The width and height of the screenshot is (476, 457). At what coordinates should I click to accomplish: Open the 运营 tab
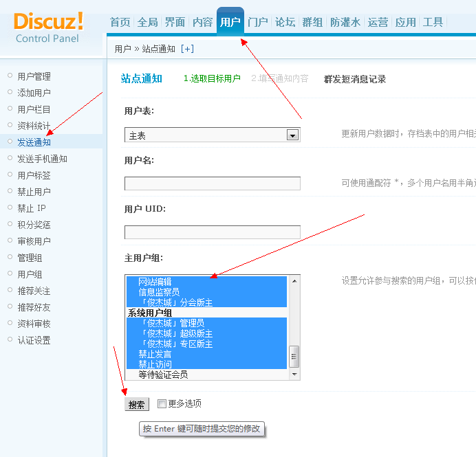pos(378,22)
